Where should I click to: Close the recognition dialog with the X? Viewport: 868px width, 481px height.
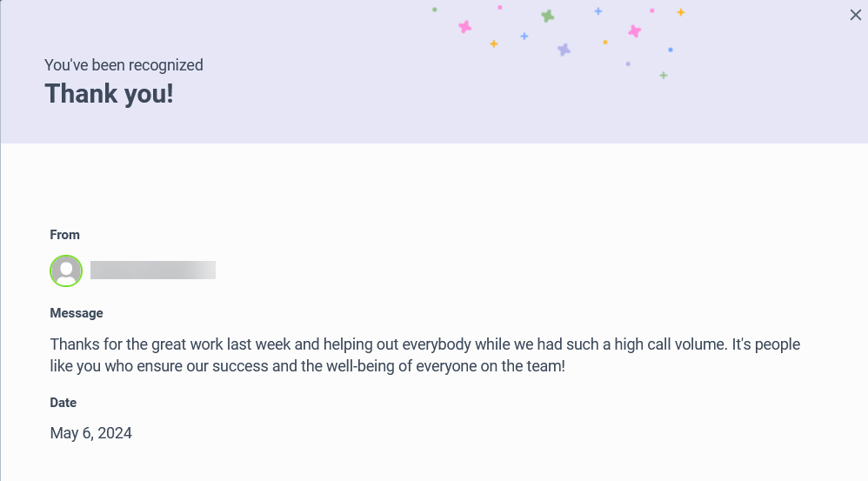point(855,15)
